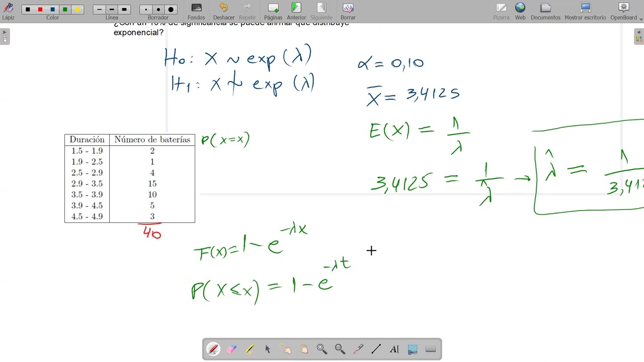Click Deshacer to undo last stroke
Screen dimensions: 644x362
tap(224, 11)
